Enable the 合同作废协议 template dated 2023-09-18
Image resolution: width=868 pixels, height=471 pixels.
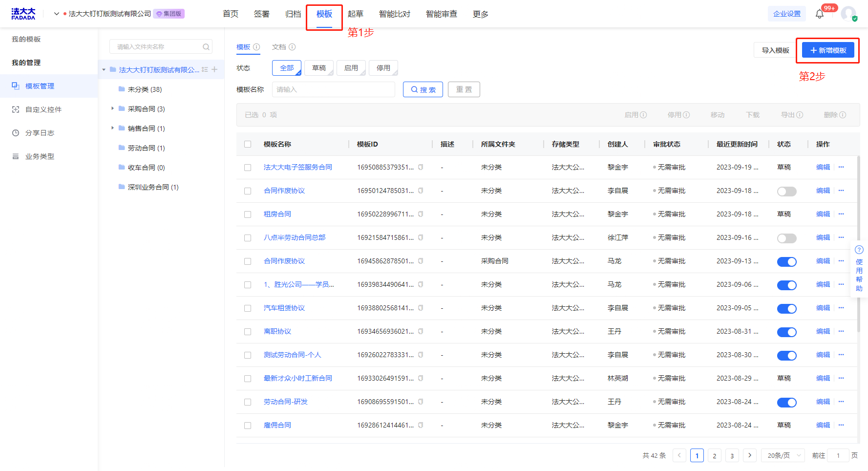pyautogui.click(x=787, y=191)
